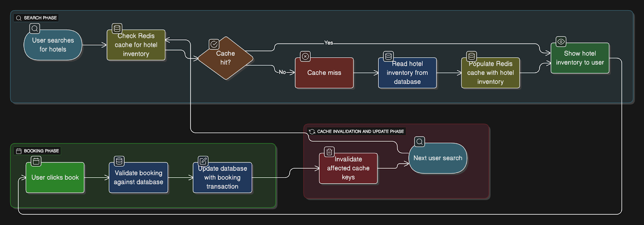Select Validate booking against database node
Viewport: 644px width, 225px height.
point(138,178)
